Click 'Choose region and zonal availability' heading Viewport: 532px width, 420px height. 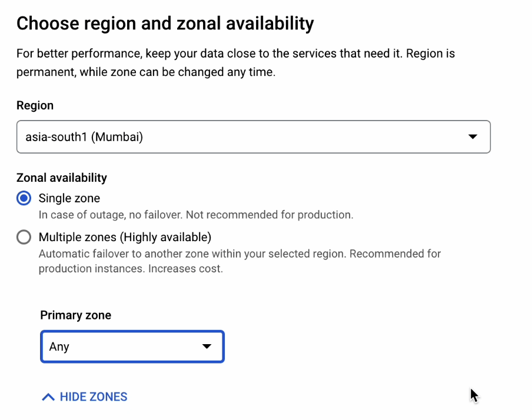(165, 24)
